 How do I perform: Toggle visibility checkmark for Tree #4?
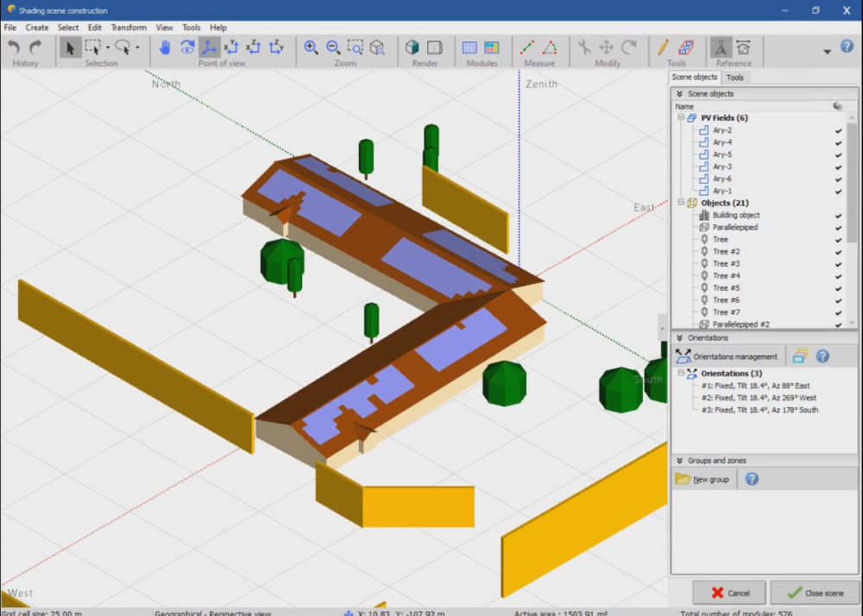(838, 276)
